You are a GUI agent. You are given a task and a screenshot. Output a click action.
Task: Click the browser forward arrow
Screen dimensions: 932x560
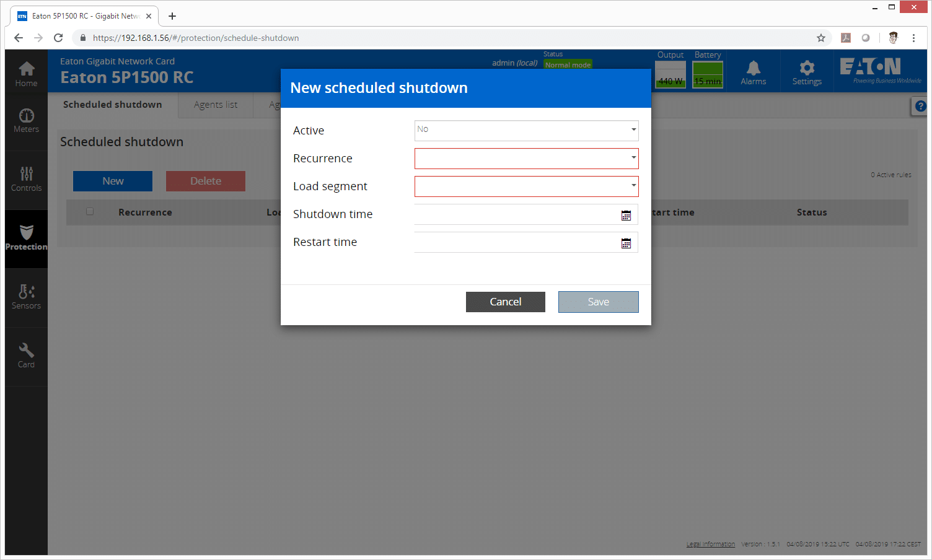point(38,38)
